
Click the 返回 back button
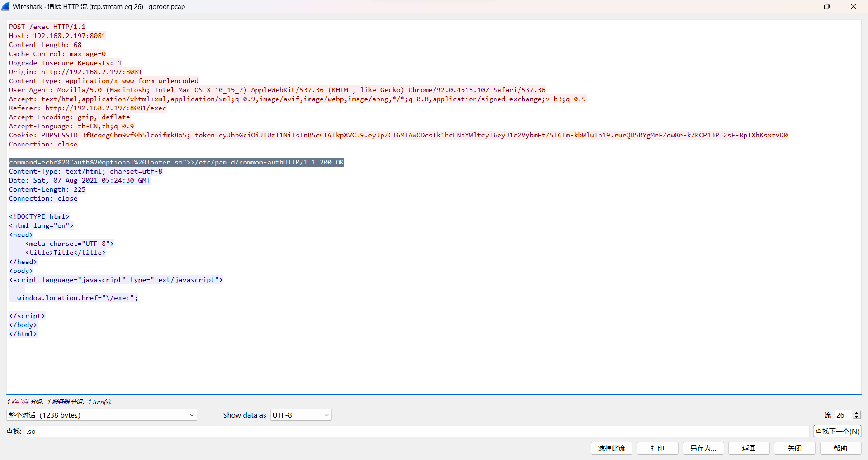coord(749,448)
